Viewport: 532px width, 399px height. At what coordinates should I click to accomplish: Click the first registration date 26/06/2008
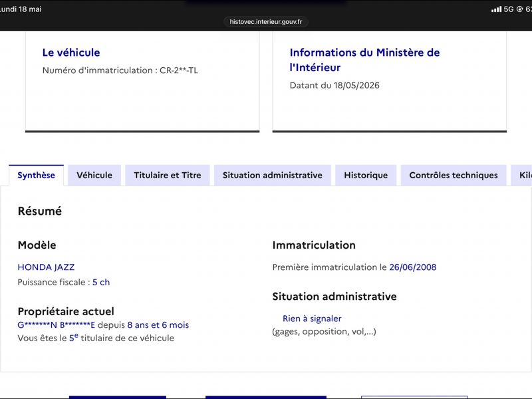coord(412,267)
